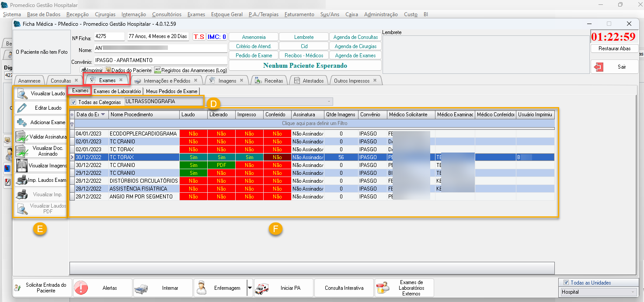644x302 pixels.
Task: Switch to the Atestados tab
Action: click(309, 80)
